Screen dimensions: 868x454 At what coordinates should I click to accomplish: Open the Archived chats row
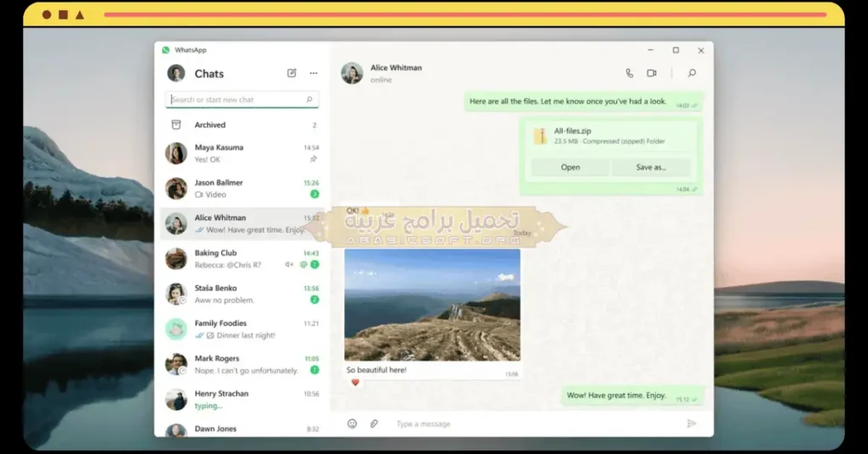coord(242,125)
